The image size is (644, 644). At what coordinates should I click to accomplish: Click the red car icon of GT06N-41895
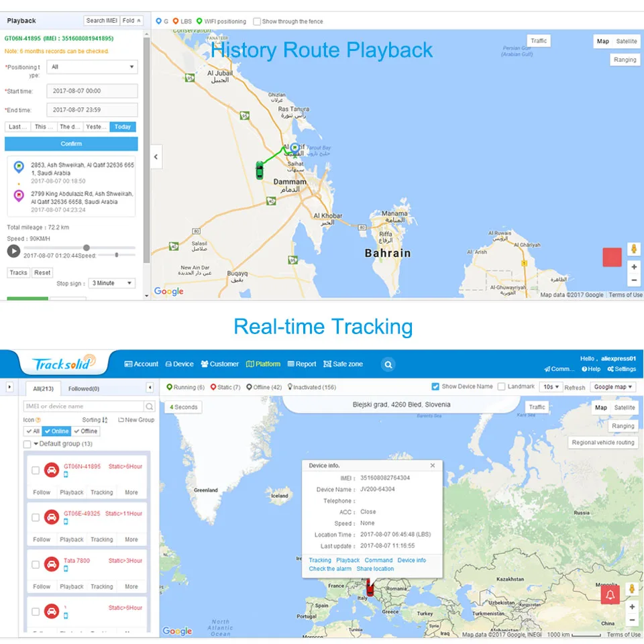(x=52, y=470)
